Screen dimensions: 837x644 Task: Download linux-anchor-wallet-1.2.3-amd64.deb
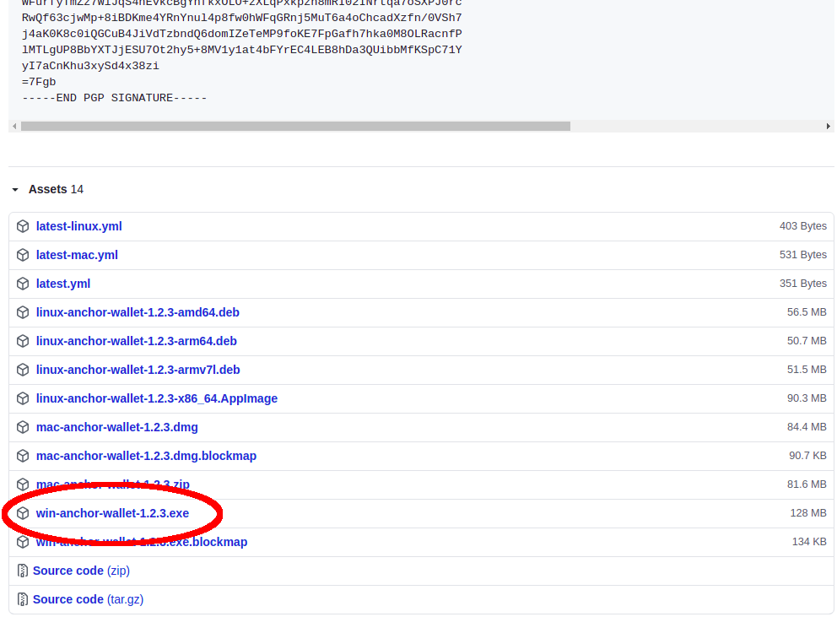pyautogui.click(x=138, y=312)
